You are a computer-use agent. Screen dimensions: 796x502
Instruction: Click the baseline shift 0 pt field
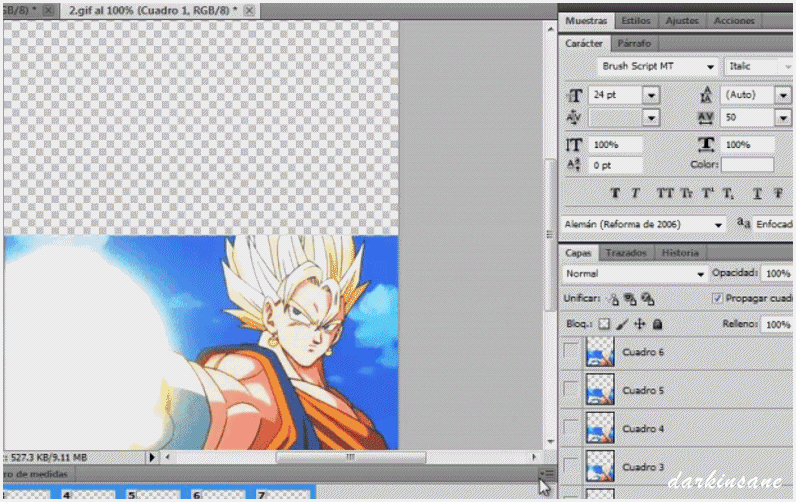click(615, 165)
